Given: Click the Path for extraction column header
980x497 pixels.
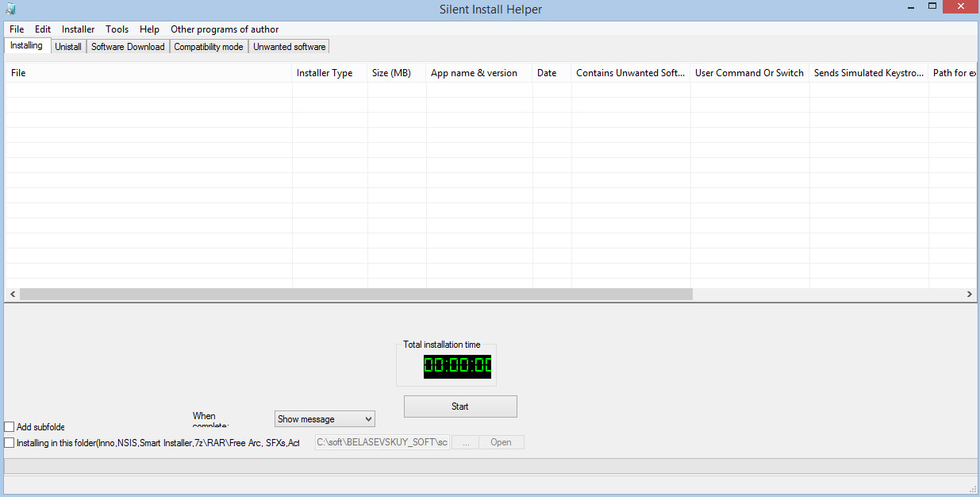Looking at the screenshot, I should point(953,73).
